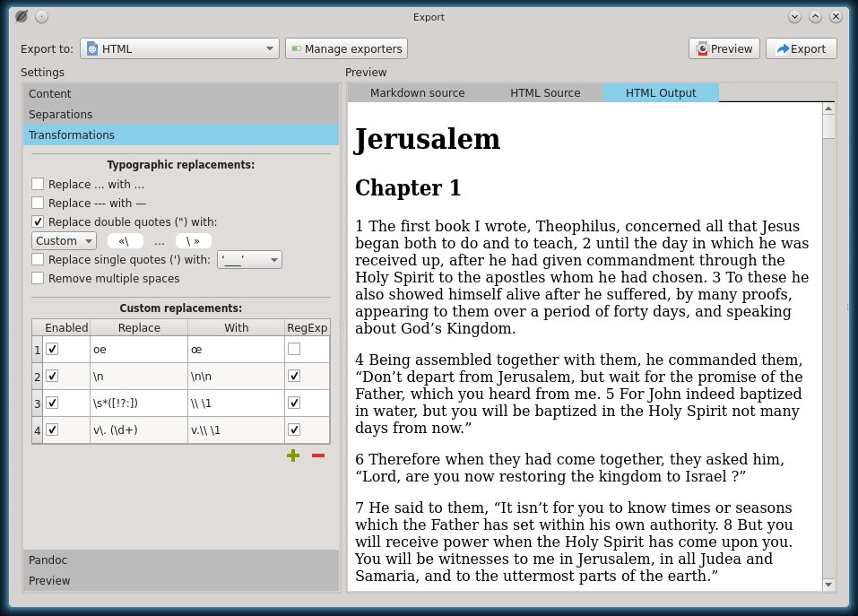858x616 pixels.
Task: Click the Replace column header
Action: click(139, 327)
